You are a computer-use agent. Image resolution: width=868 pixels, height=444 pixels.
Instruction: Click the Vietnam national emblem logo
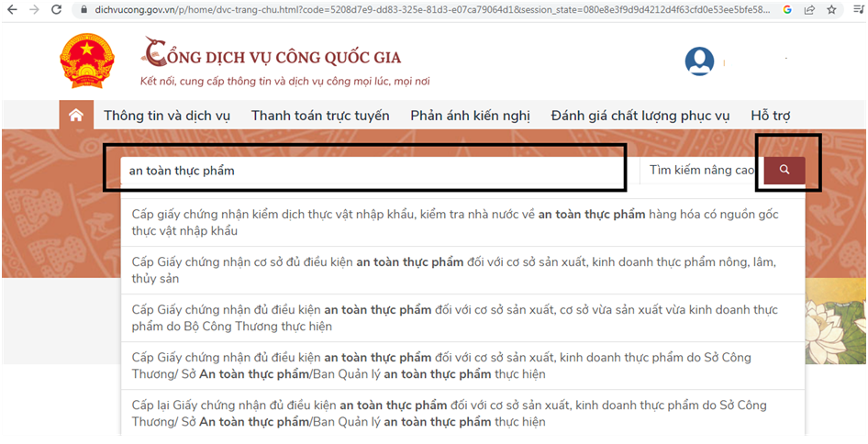(x=87, y=61)
